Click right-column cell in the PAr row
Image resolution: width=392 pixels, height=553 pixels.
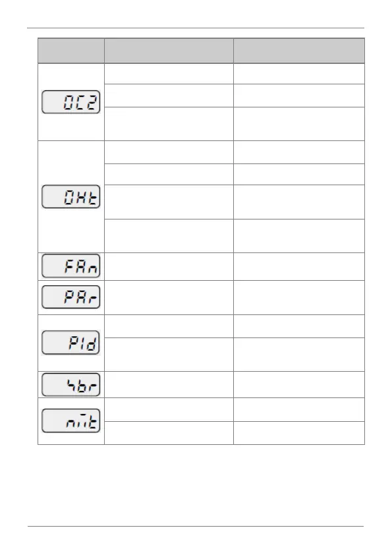pyautogui.click(x=299, y=298)
